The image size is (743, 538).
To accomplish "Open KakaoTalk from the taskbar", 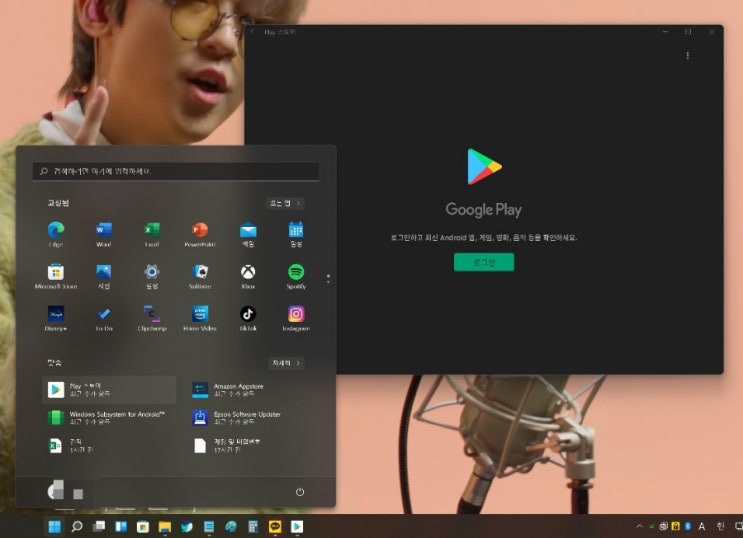I will coord(275,527).
